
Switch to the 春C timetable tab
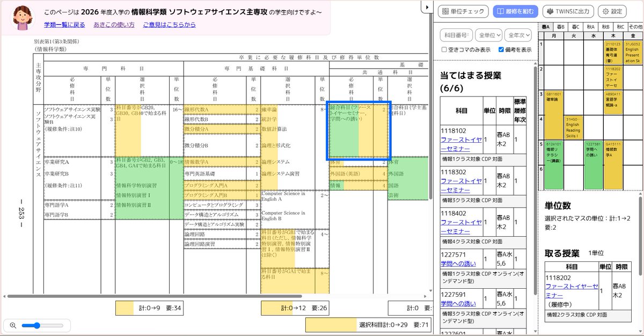[576, 26]
